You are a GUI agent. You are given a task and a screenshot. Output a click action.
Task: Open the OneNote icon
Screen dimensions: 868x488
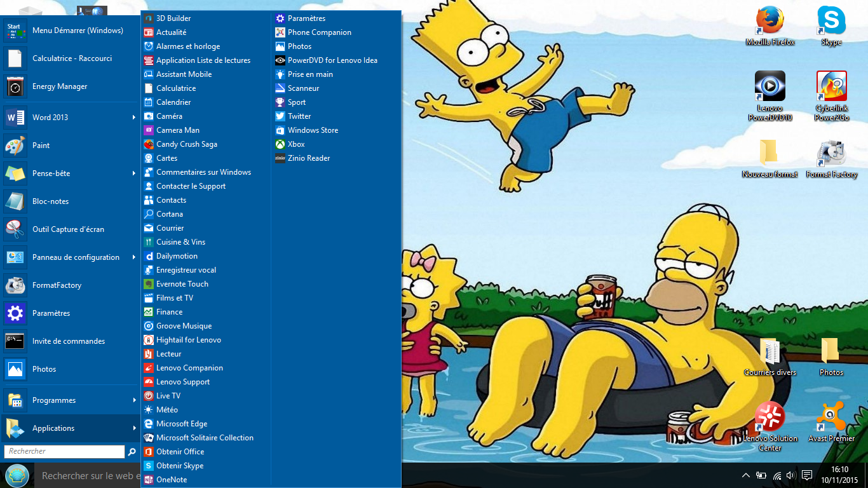(x=149, y=480)
